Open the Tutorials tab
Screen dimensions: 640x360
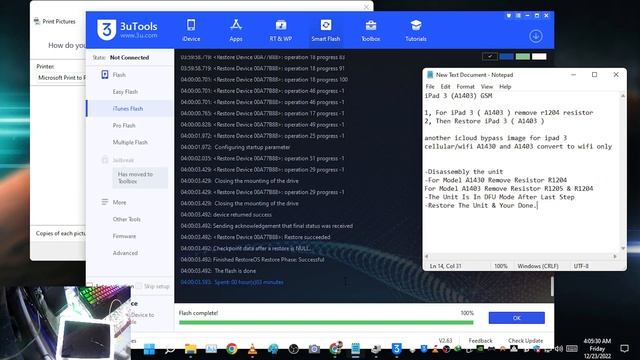[x=416, y=30]
